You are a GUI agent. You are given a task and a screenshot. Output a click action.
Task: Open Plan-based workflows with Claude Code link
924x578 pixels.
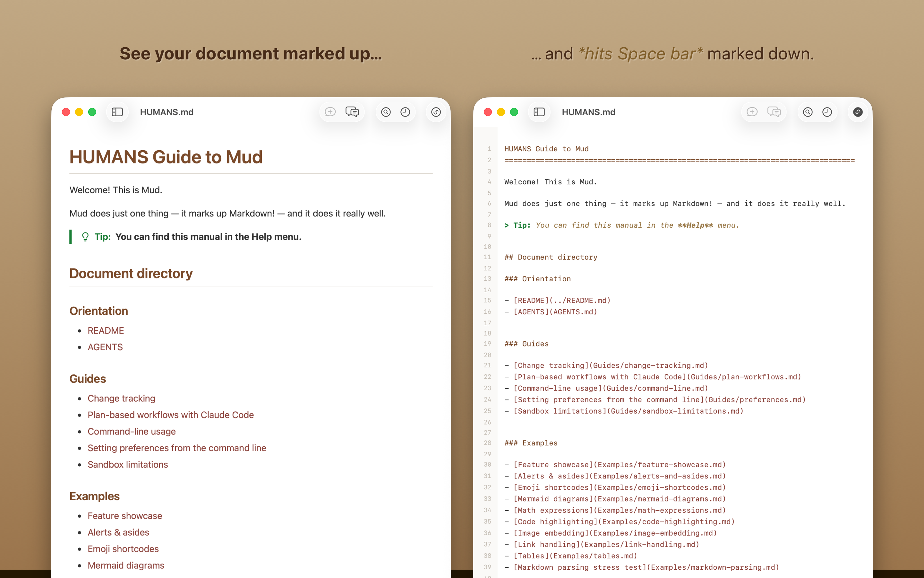point(171,415)
